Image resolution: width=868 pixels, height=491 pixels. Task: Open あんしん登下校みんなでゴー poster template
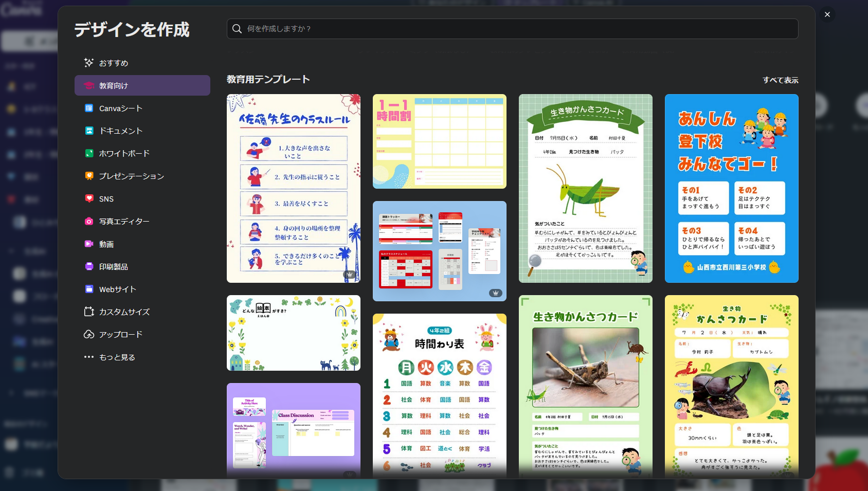(732, 188)
